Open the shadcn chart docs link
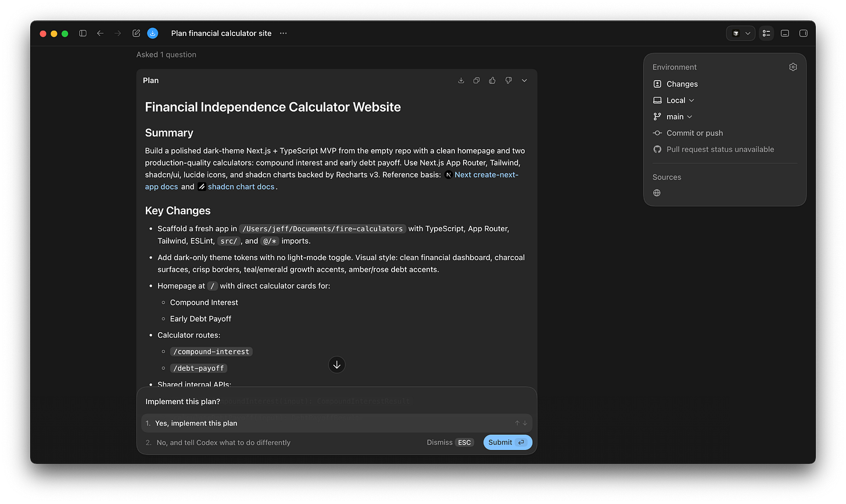Viewport: 846px width, 504px height. pyautogui.click(x=241, y=187)
